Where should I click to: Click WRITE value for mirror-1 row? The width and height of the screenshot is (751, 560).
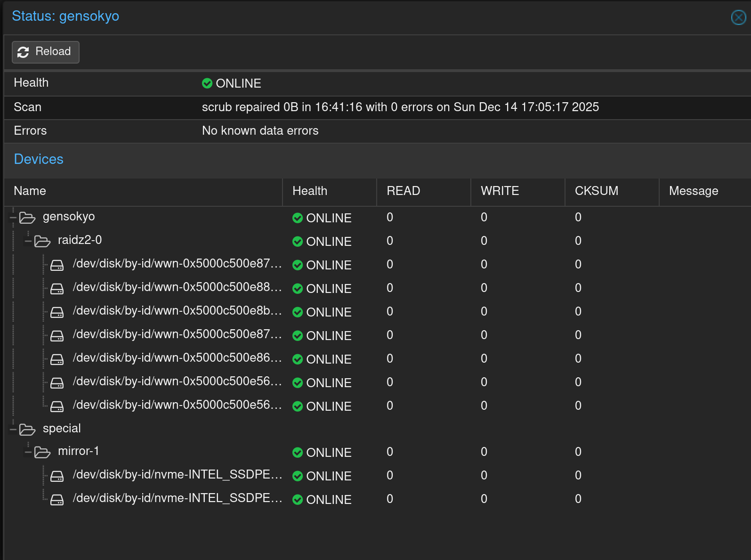(484, 452)
